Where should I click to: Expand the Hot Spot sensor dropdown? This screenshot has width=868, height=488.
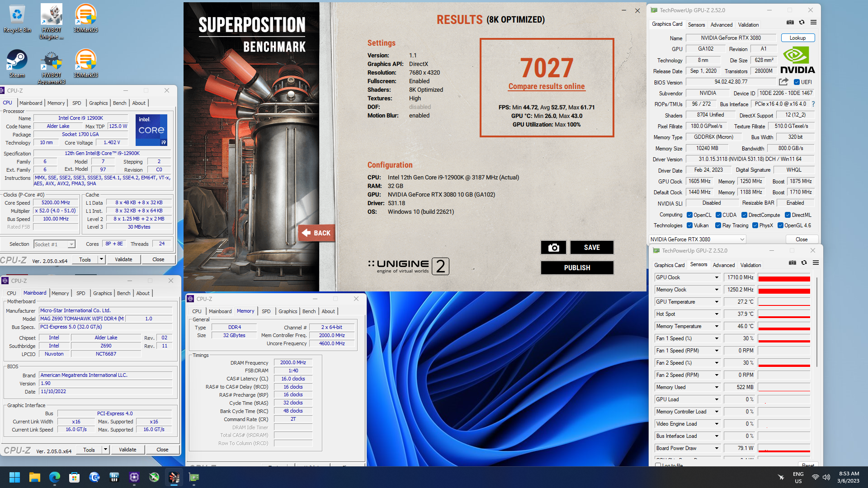(x=717, y=314)
